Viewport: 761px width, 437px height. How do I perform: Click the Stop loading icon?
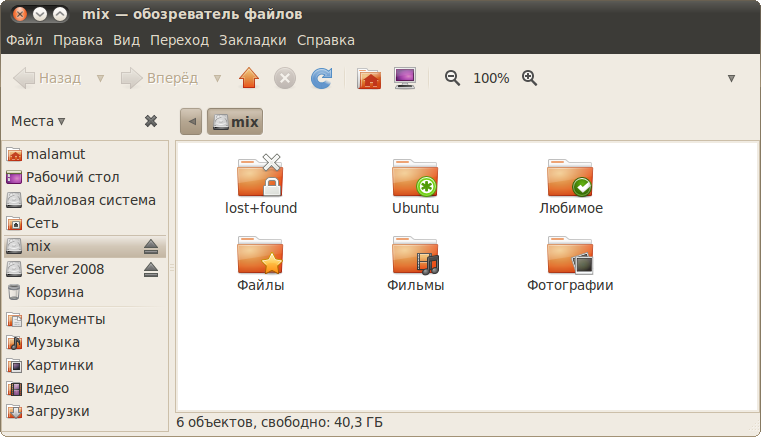285,78
